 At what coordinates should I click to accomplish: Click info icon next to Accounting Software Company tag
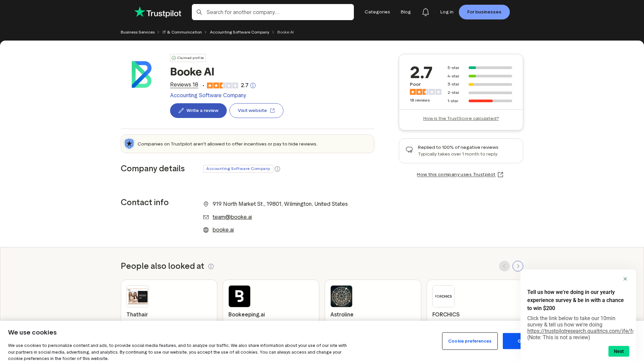277,169
